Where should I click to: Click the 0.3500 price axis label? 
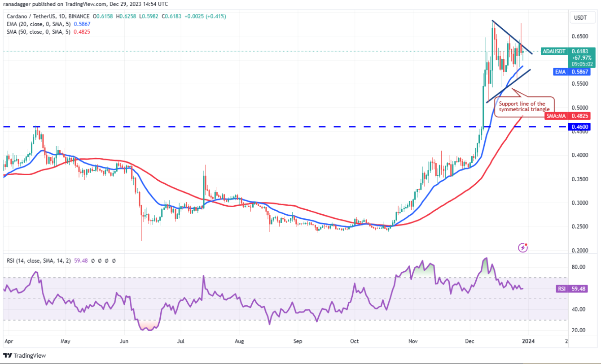click(579, 179)
